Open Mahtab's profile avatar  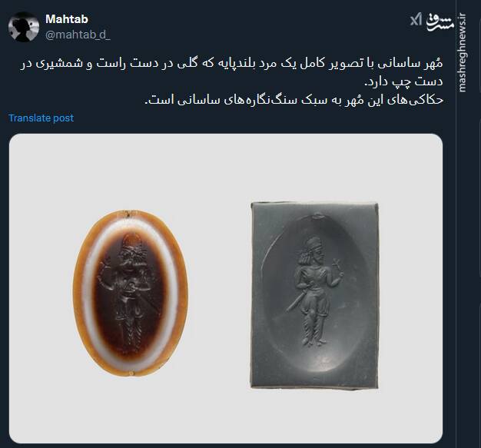point(24,27)
